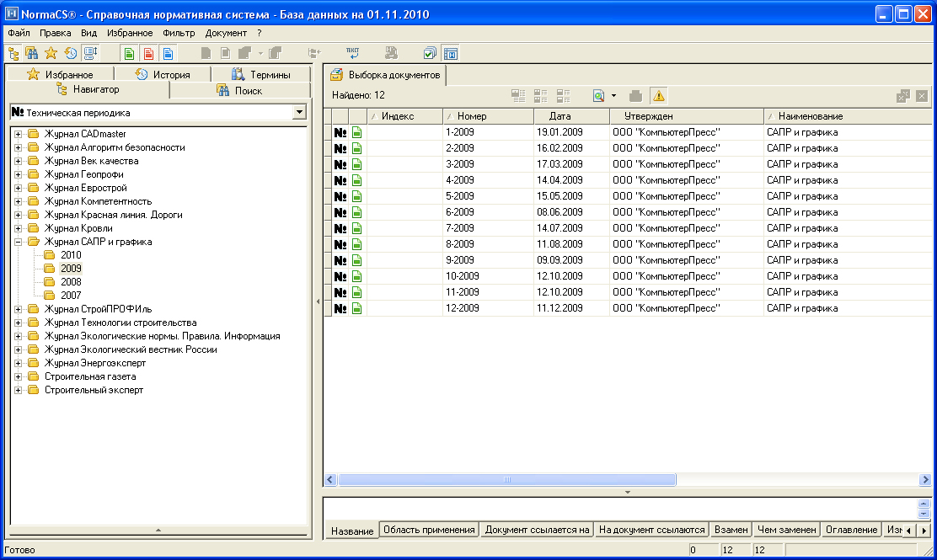Open the Правка menu
937x560 pixels.
click(55, 33)
